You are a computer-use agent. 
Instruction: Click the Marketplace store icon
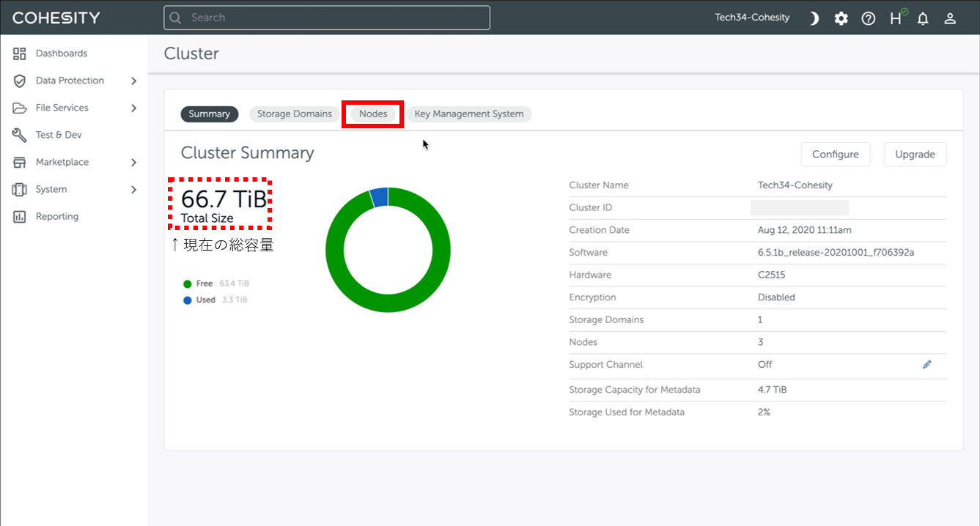point(20,162)
